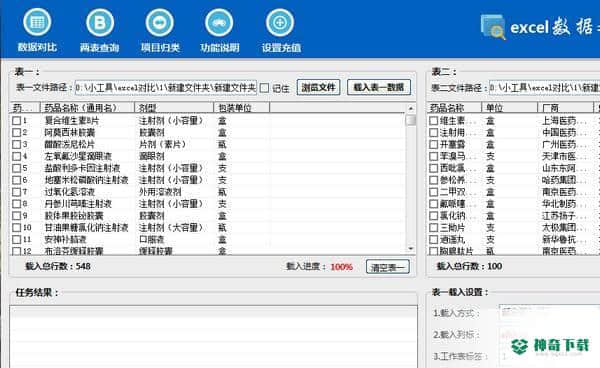
Task: Open the 功能说明 icon
Action: click(x=219, y=23)
